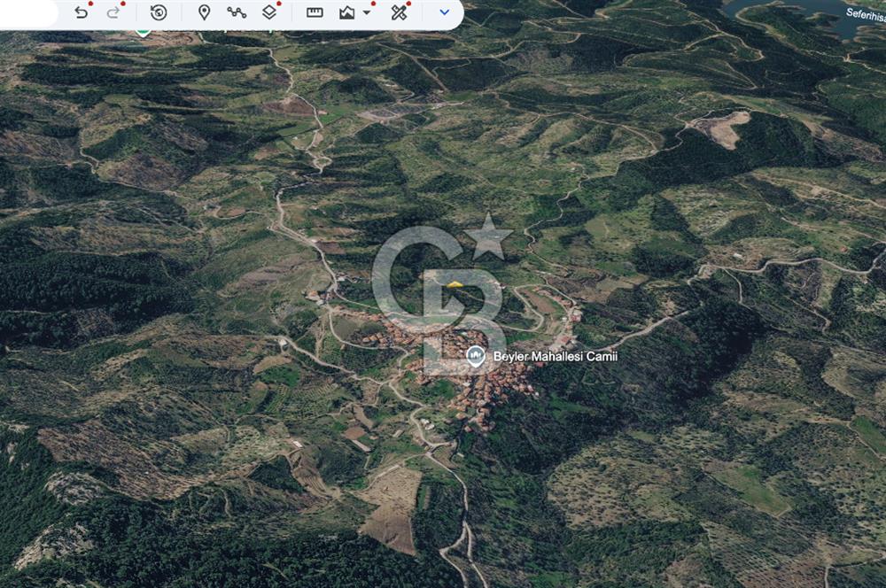Click the redo arrow in the toolbar
This screenshot has width=886, height=588.
coord(113,12)
